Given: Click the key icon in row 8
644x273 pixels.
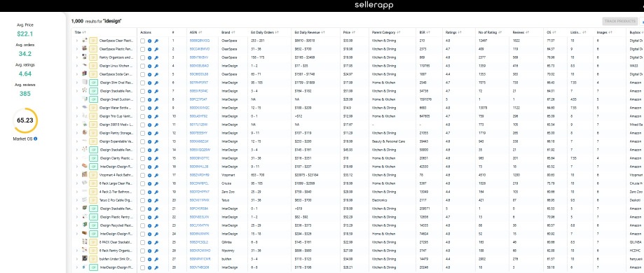Looking at the screenshot, I should (156, 99).
